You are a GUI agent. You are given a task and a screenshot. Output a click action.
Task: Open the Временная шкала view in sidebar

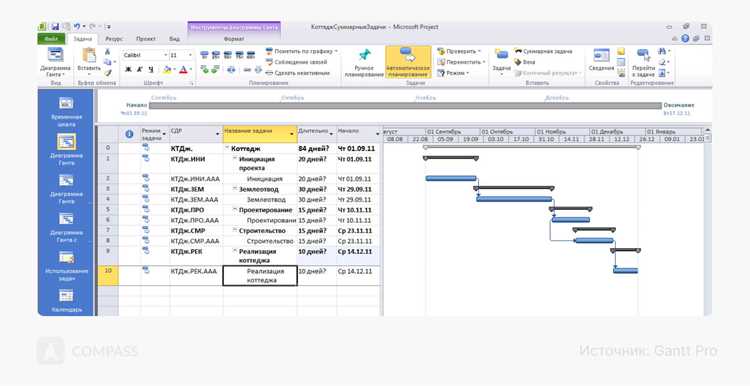66,111
